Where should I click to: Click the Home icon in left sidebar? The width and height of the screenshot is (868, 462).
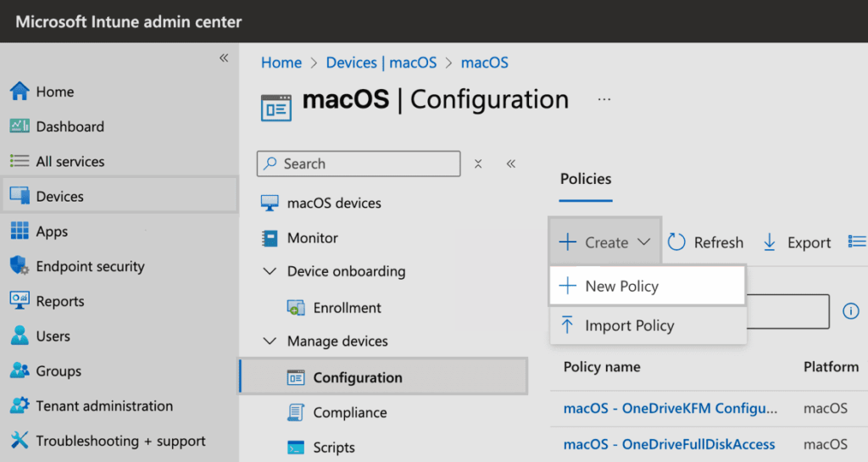tap(19, 92)
